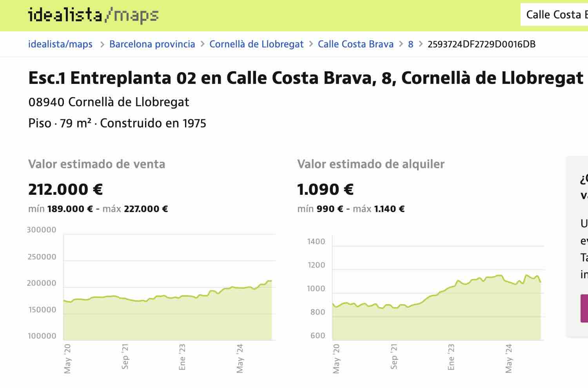
Task: Click the chevron after Calle Costa Brava breadcrumb
Action: pyautogui.click(x=401, y=44)
